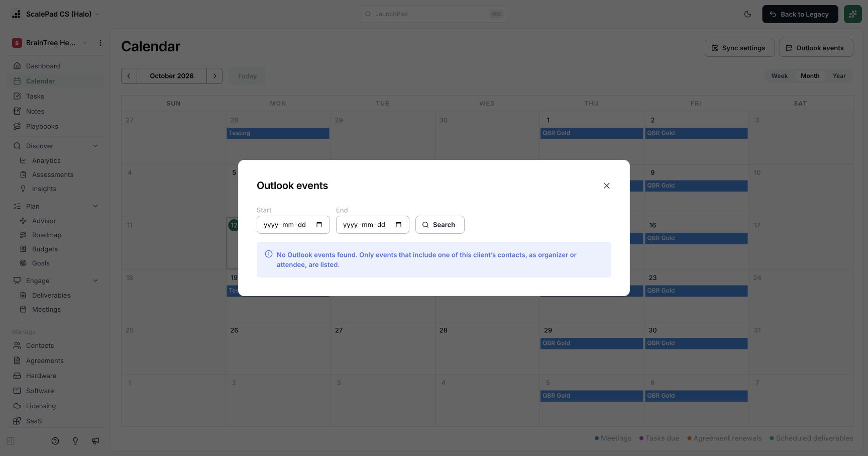Open Roadmap under Plan

46,235
